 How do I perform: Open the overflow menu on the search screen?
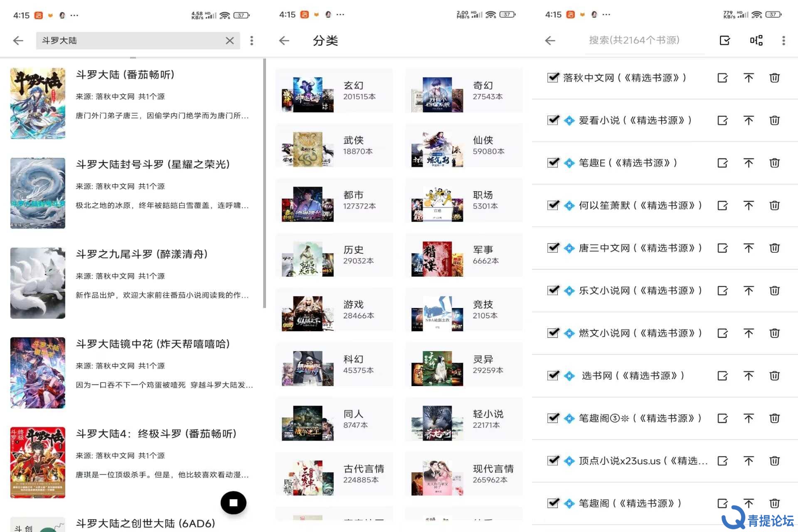click(251, 40)
